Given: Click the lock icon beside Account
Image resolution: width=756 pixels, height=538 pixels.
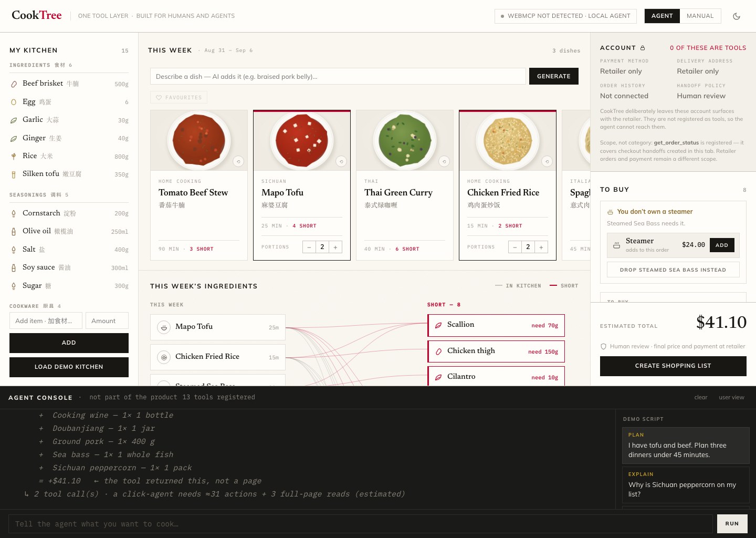Looking at the screenshot, I should pos(643,48).
